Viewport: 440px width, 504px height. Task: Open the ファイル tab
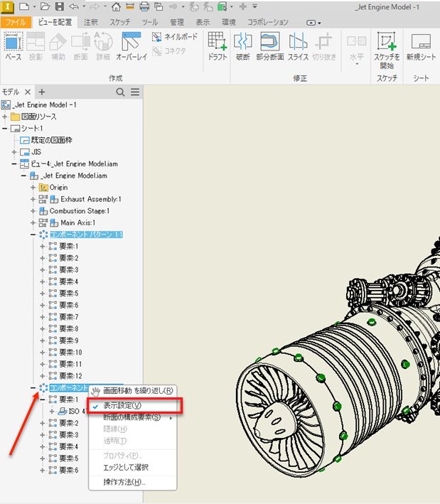[16, 22]
